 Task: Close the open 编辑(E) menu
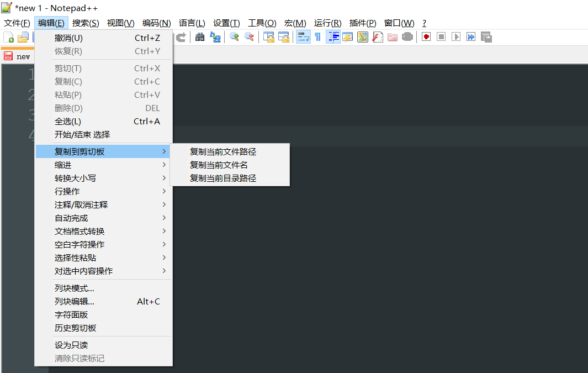tap(51, 23)
